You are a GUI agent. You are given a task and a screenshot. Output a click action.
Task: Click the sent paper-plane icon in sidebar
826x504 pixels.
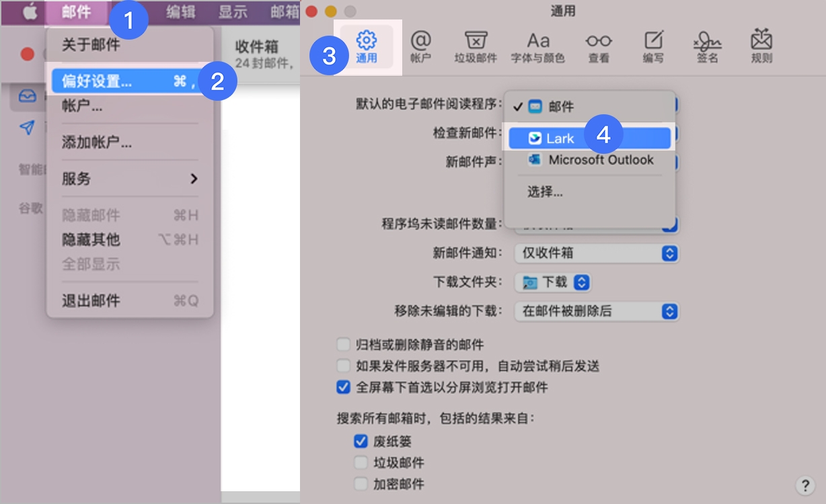tap(27, 128)
